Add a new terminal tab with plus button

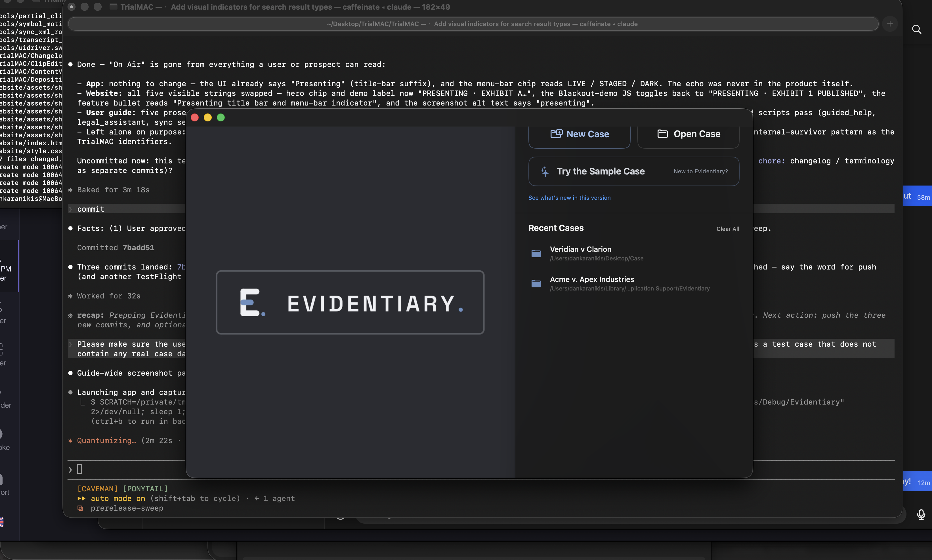click(x=890, y=24)
